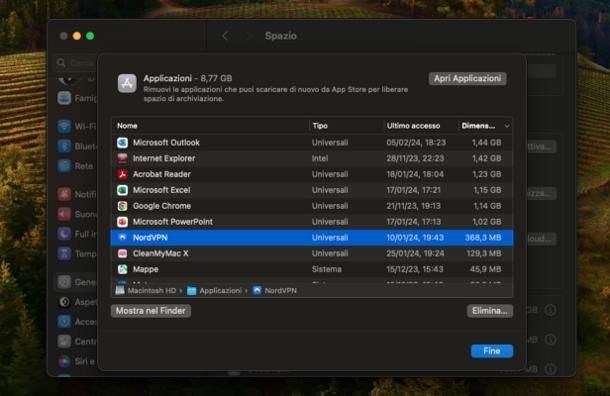Click the NordVPN row app icon
Image resolution: width=610 pixels, height=396 pixels.
[x=123, y=237]
